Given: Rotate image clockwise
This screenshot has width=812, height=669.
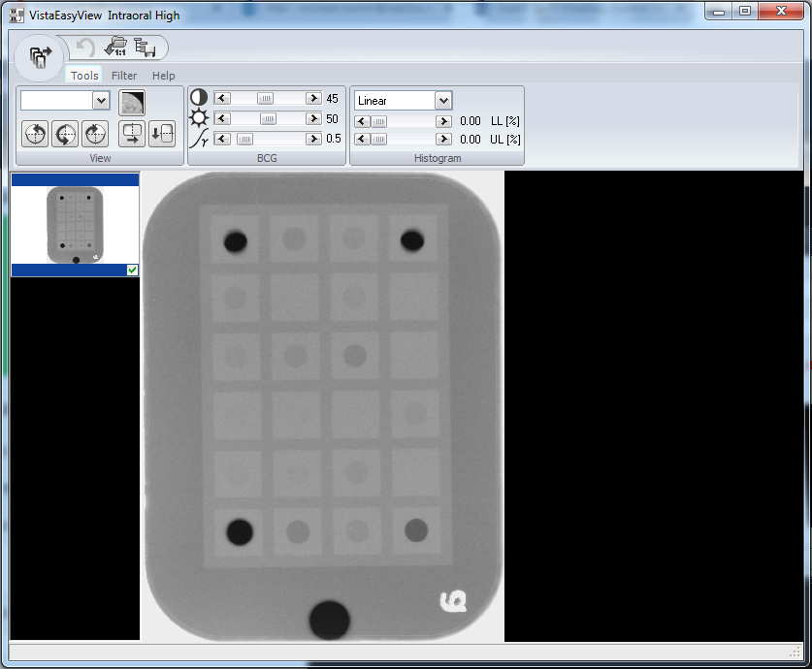Looking at the screenshot, I should [x=95, y=134].
